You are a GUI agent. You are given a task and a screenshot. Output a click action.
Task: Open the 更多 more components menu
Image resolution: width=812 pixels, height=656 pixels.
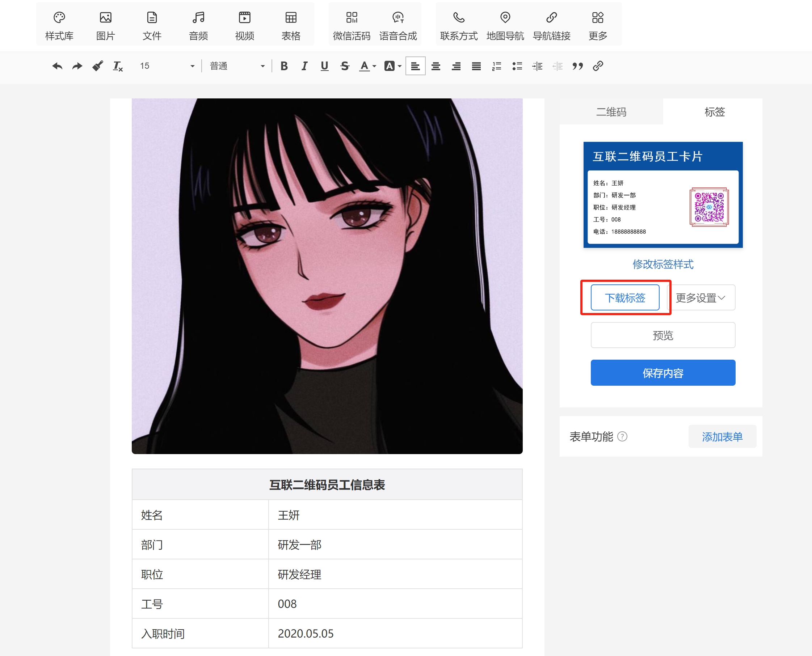[598, 26]
